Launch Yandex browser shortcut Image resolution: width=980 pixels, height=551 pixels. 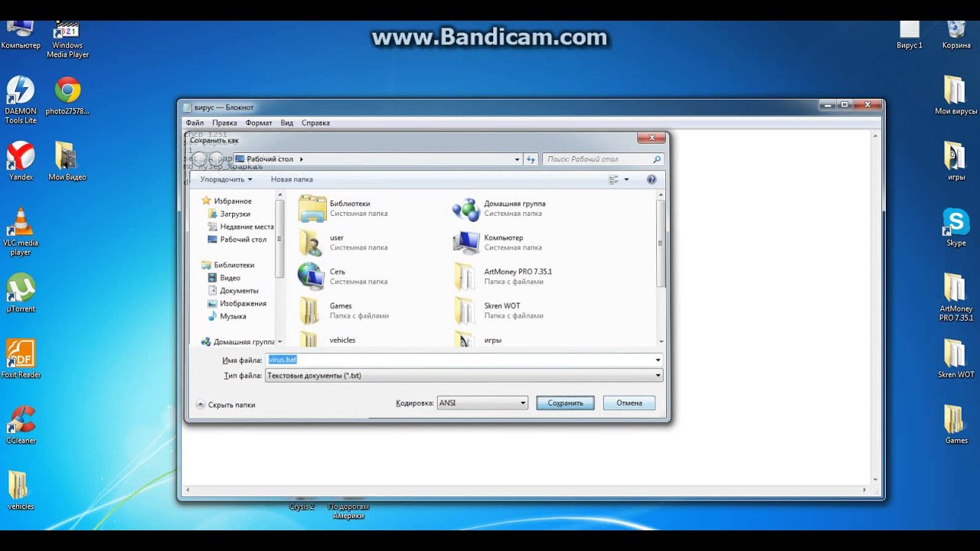(21, 161)
